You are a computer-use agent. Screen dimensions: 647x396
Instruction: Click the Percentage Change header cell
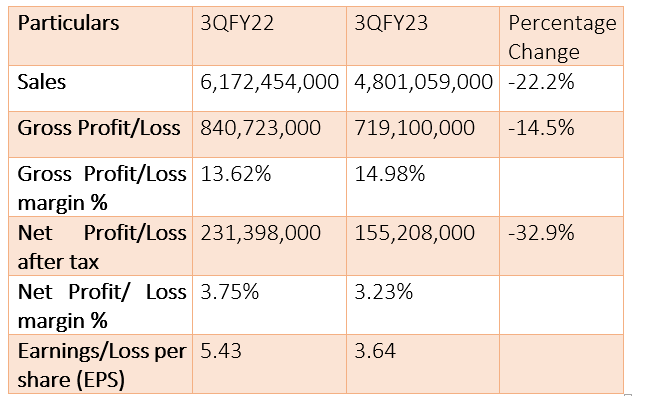click(x=562, y=37)
